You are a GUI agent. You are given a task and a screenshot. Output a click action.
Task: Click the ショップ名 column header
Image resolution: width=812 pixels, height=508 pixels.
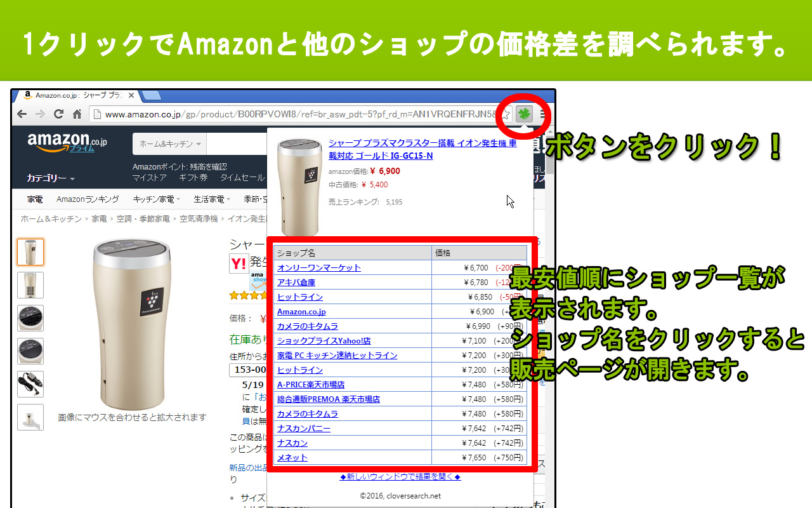coord(353,253)
